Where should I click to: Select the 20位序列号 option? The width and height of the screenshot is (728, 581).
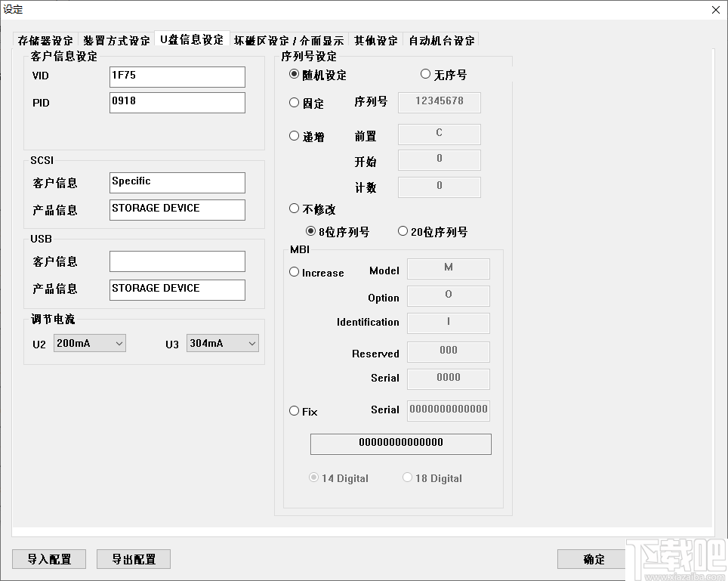(x=404, y=232)
